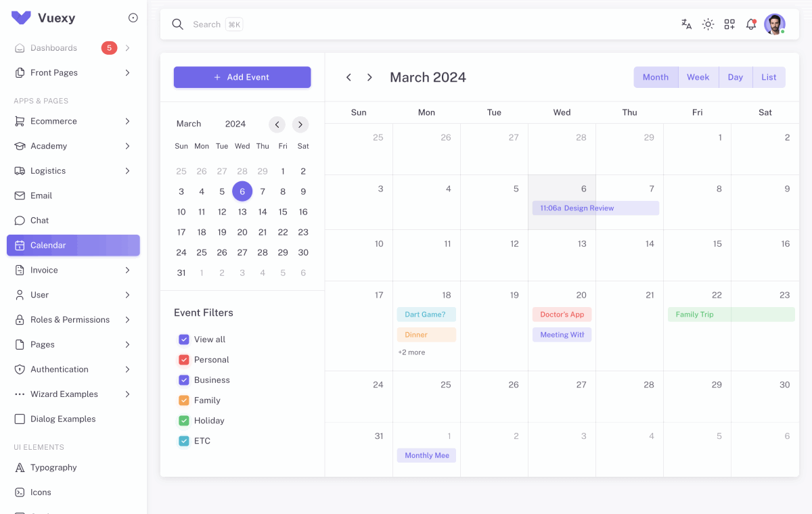Open the notifications bell
This screenshot has width=812, height=514.
click(750, 24)
